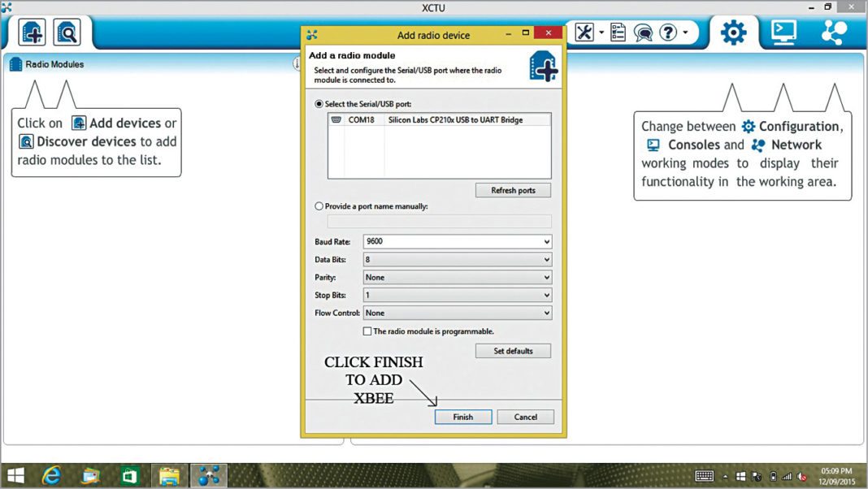Image resolution: width=868 pixels, height=489 pixels.
Task: Click Finish to add the radio module
Action: pos(462,417)
